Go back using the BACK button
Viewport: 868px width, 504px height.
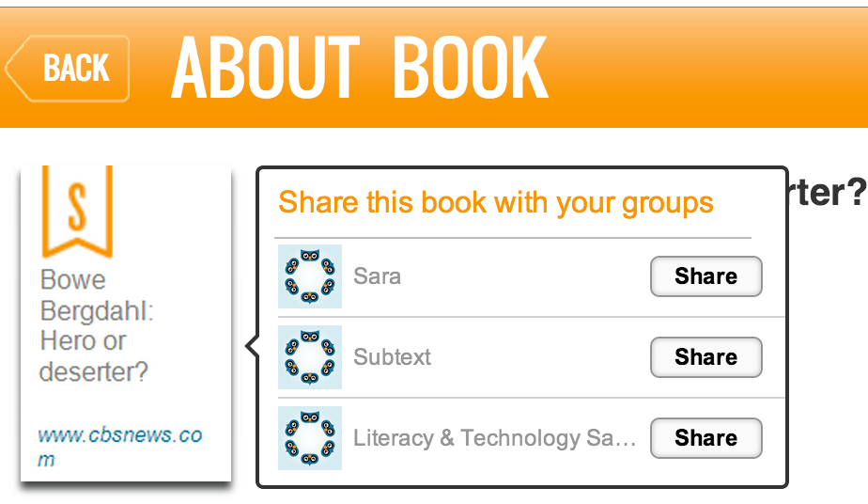pyautogui.click(x=70, y=68)
